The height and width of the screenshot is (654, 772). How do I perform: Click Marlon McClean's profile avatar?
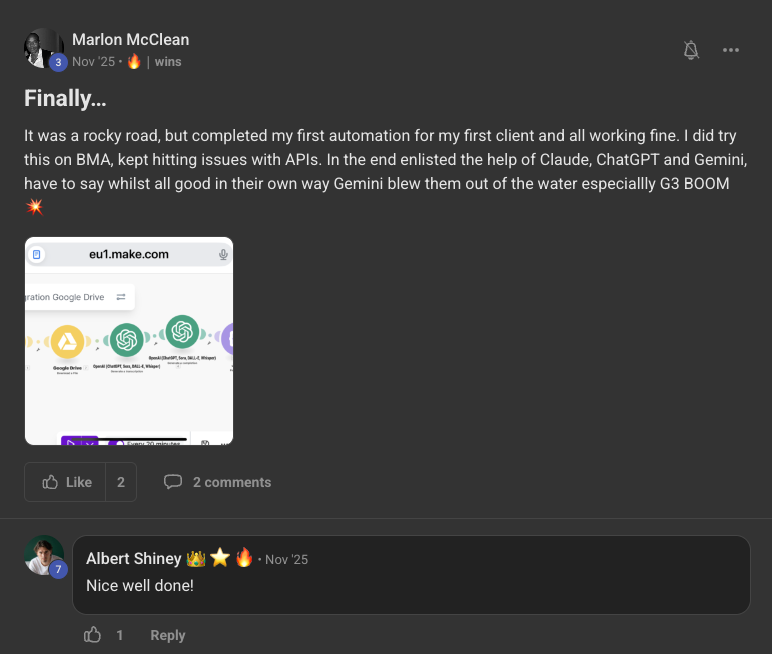coord(43,48)
